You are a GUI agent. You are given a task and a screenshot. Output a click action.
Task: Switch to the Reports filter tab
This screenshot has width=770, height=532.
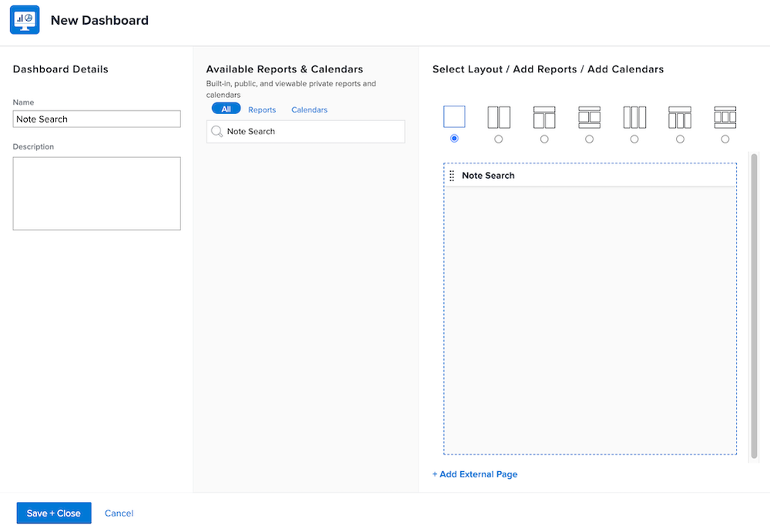[x=262, y=110]
